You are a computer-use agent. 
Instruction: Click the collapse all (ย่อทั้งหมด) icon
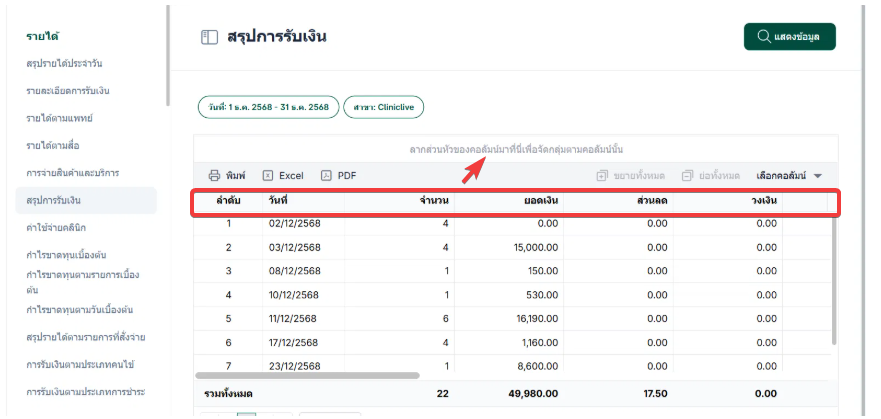(687, 175)
